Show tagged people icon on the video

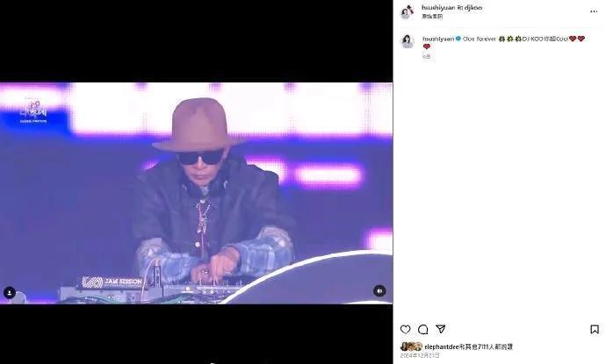10,293
